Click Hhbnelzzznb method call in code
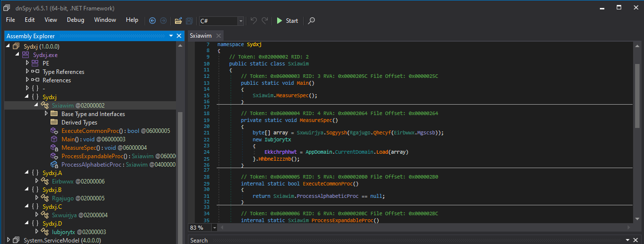Image resolution: width=644 pixels, height=244 pixels. tap(276, 158)
